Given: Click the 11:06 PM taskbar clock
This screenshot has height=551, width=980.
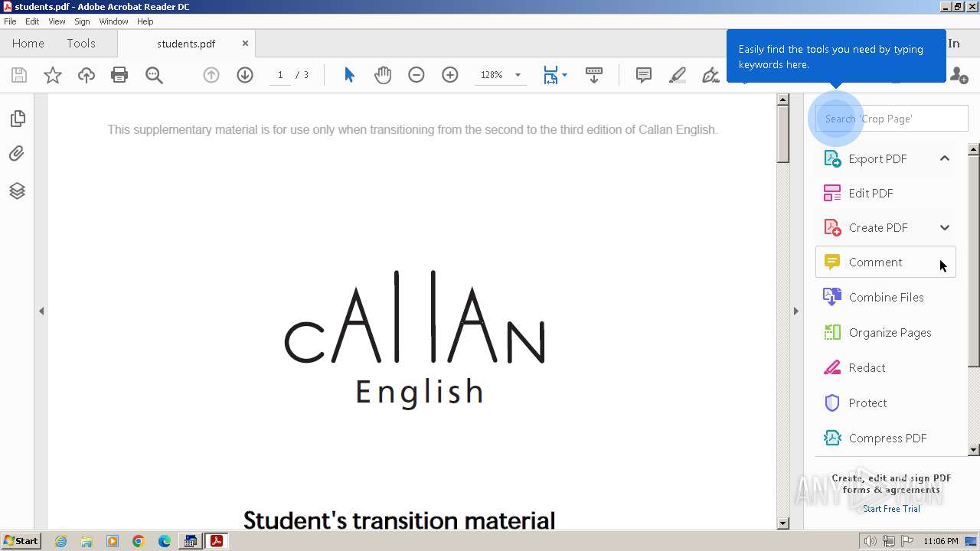Looking at the screenshot, I should point(940,541).
